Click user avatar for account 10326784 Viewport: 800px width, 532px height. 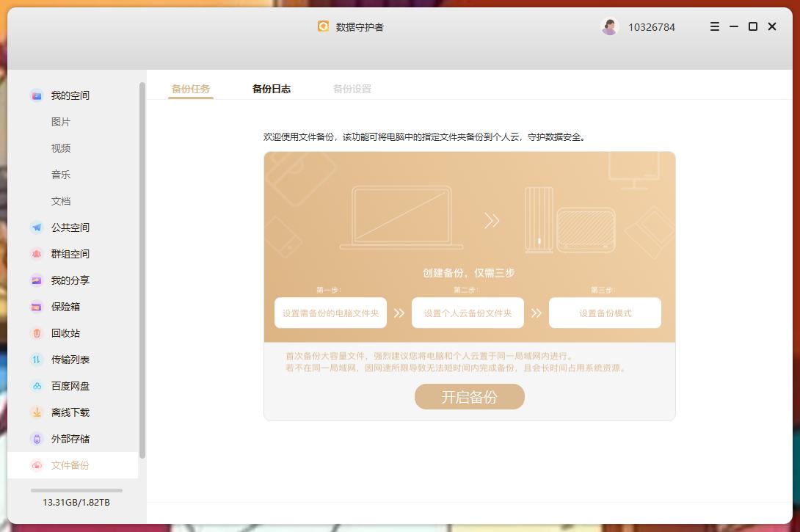pyautogui.click(x=609, y=26)
